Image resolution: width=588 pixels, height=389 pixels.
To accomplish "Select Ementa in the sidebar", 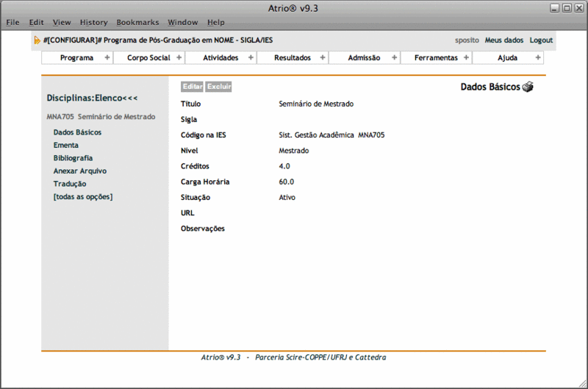I will (66, 145).
